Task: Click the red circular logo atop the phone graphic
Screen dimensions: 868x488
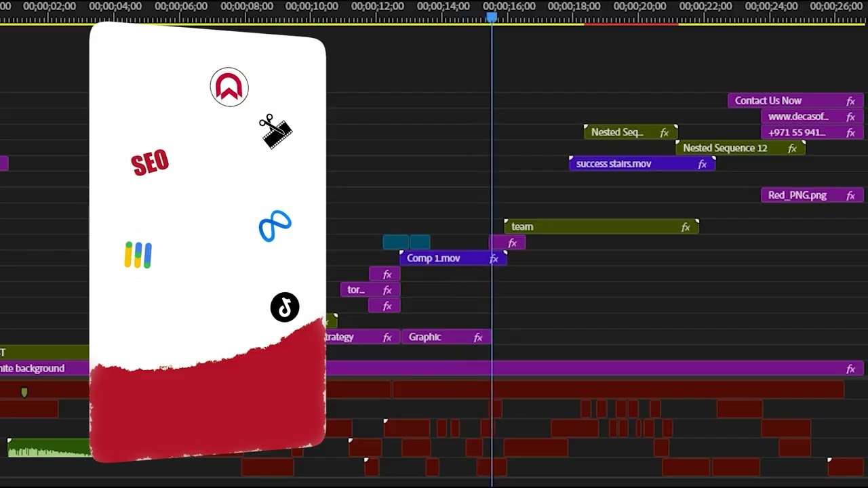Action: pos(229,87)
